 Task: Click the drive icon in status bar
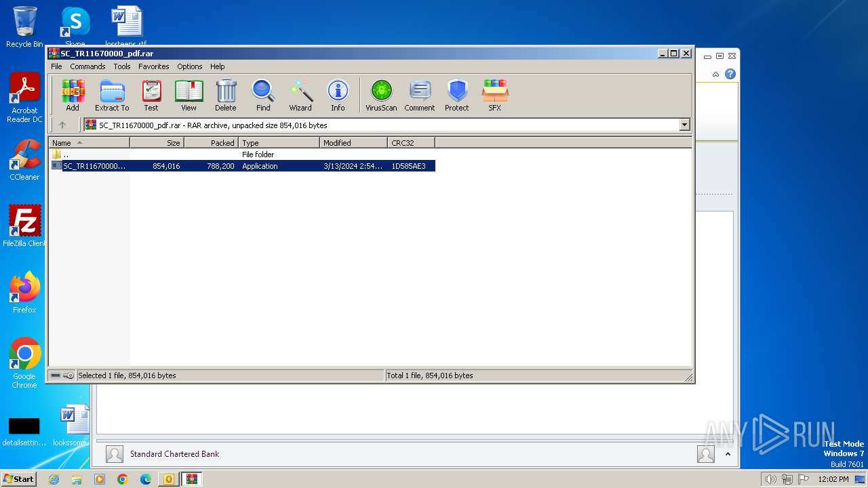[x=56, y=375]
